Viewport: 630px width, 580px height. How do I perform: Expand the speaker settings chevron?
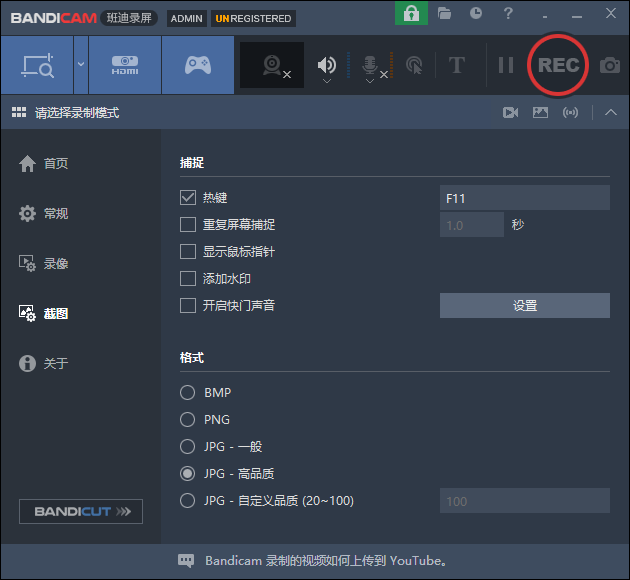[327, 81]
